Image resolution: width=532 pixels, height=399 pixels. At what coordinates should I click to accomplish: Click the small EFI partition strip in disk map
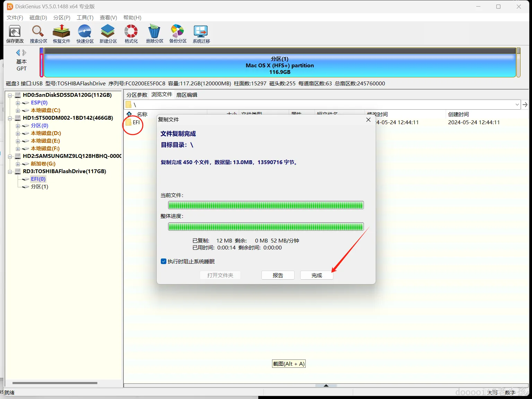42,62
